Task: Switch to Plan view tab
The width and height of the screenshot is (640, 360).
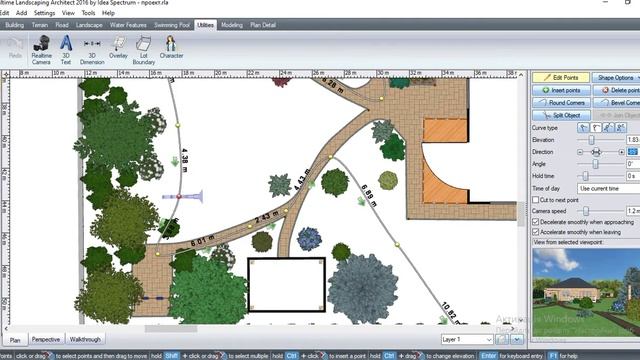Action: tap(15, 340)
